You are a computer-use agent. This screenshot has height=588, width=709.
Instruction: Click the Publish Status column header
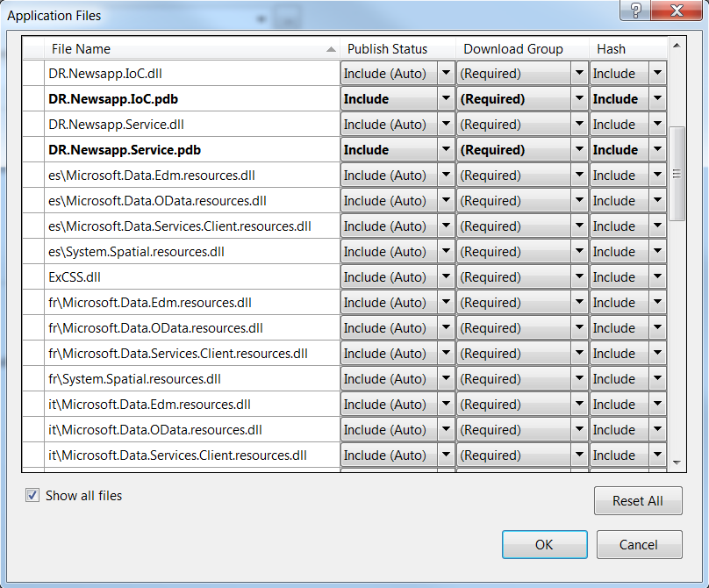click(397, 48)
